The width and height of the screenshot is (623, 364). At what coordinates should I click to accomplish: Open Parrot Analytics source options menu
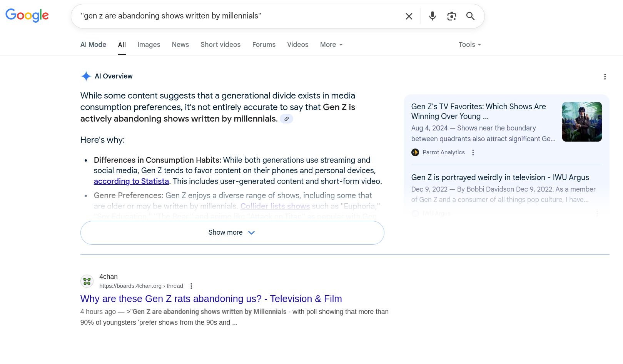[473, 152]
